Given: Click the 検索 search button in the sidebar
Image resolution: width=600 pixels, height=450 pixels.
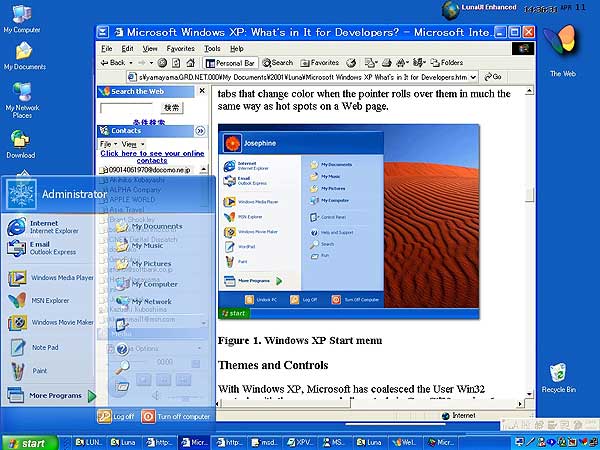Looking at the screenshot, I should coord(172,108).
